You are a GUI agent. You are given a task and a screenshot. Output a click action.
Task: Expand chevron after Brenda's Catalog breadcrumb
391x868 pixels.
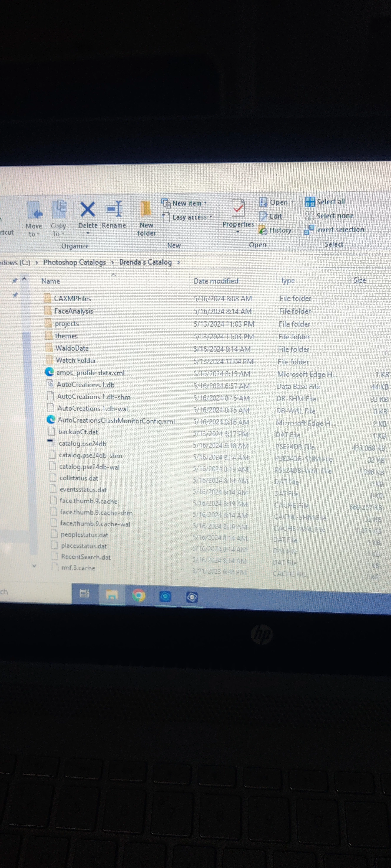coord(179,262)
